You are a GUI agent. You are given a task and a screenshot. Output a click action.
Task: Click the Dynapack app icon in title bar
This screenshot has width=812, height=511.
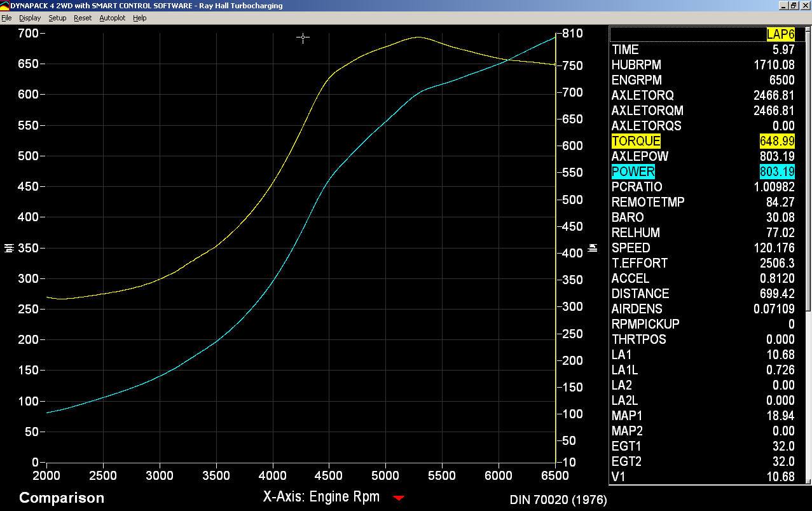pos(4,6)
